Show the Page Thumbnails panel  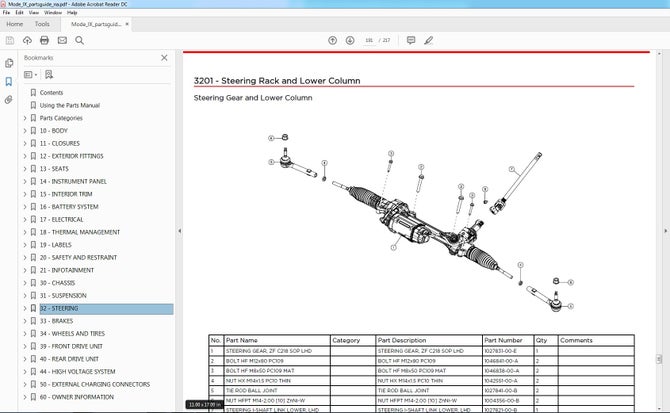point(9,64)
